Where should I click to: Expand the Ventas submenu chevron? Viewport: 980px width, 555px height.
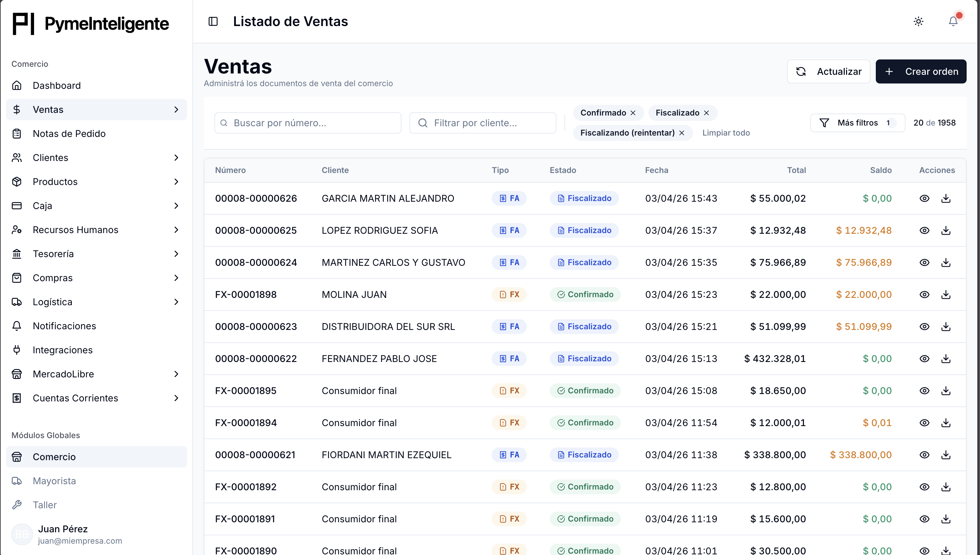176,110
